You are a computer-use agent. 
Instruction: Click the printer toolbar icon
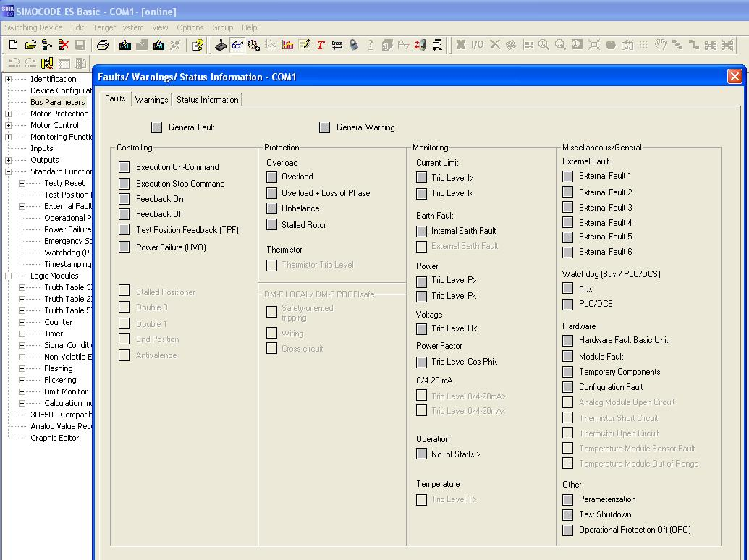point(102,45)
